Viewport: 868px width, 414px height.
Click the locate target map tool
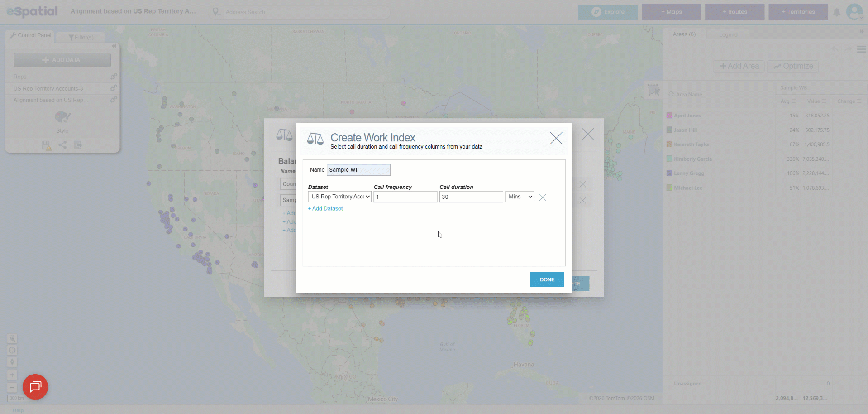[12, 350]
